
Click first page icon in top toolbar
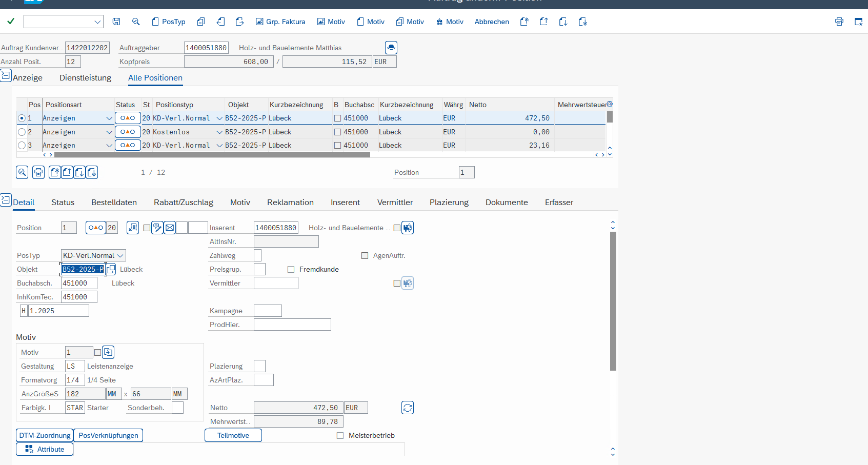[524, 22]
